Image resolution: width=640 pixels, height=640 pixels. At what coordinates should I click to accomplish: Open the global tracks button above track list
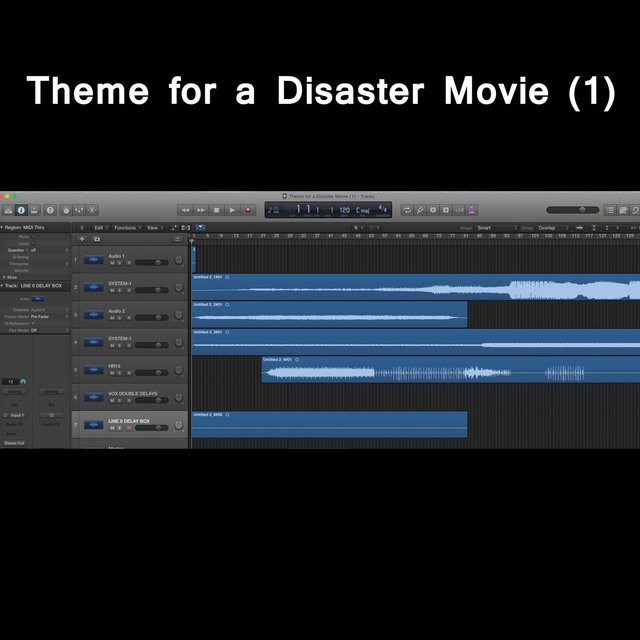pyautogui.click(x=177, y=239)
